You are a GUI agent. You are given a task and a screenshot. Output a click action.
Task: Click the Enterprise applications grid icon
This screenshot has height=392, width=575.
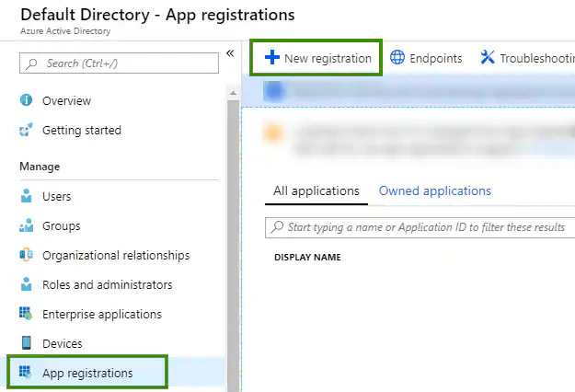click(26, 314)
